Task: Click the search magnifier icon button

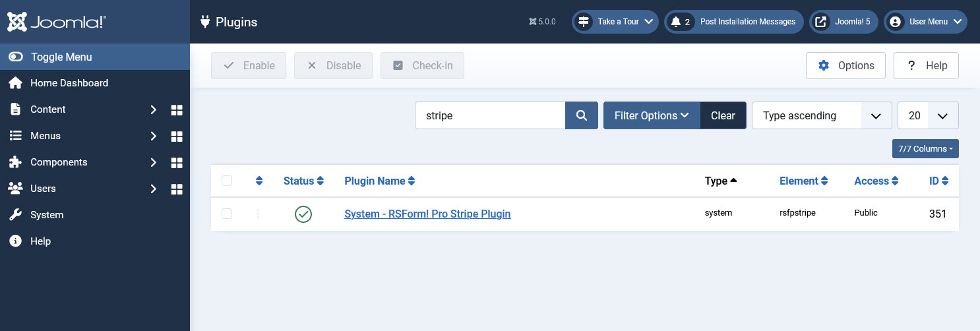Action: [582, 115]
